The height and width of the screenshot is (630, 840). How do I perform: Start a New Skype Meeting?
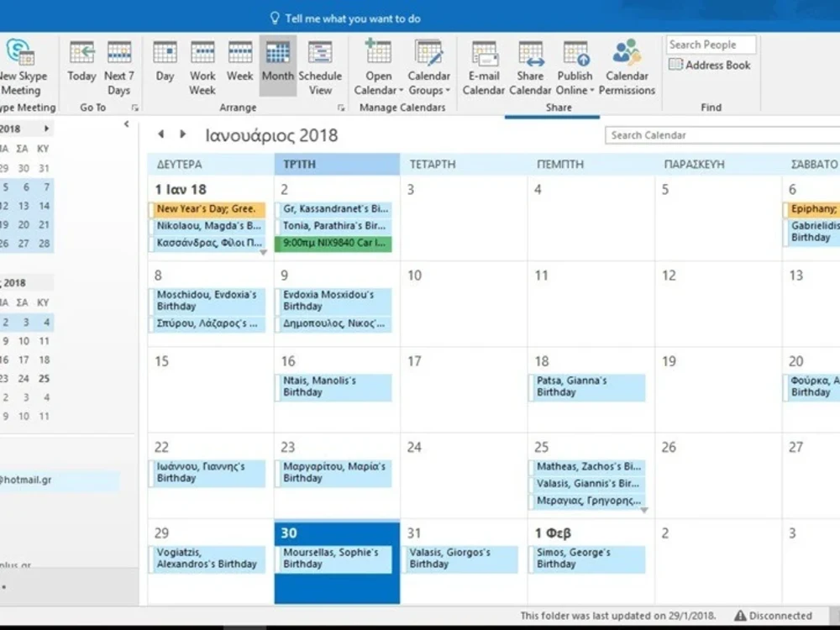click(x=23, y=67)
